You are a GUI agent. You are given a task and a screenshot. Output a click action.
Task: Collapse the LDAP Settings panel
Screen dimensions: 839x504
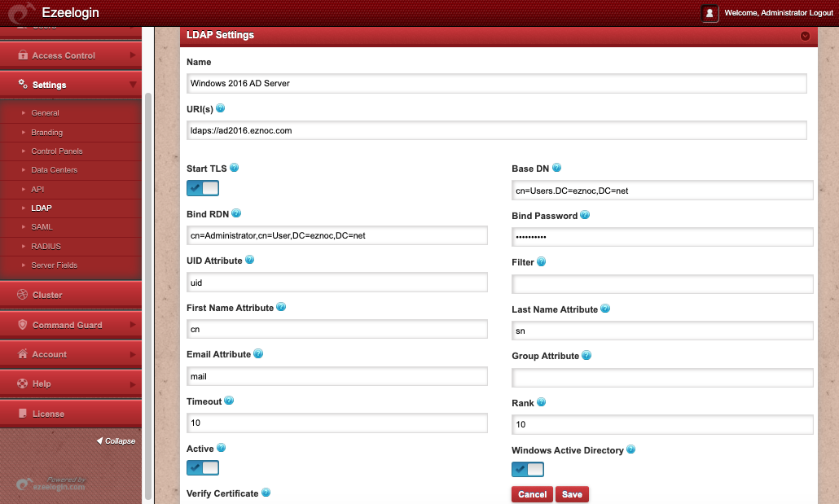[805, 36]
